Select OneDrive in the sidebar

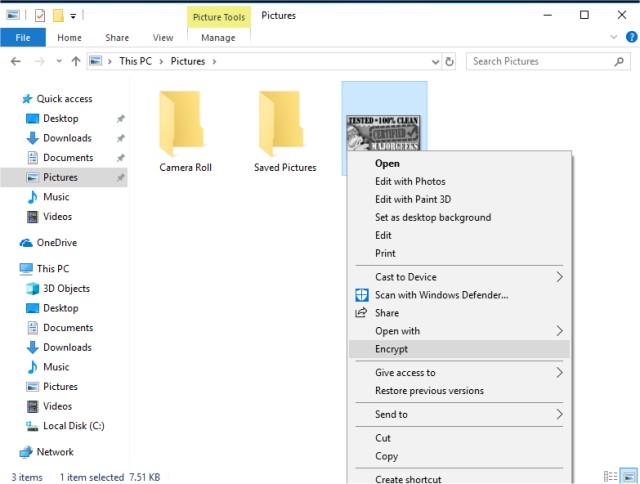click(56, 243)
